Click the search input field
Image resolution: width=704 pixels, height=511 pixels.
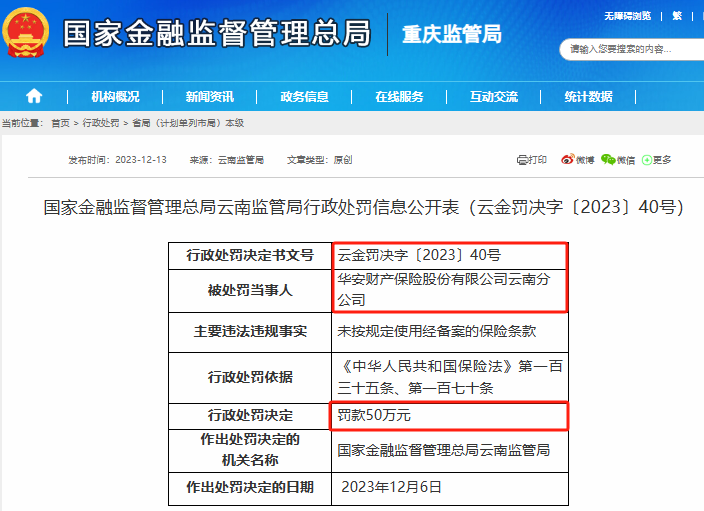click(x=633, y=49)
